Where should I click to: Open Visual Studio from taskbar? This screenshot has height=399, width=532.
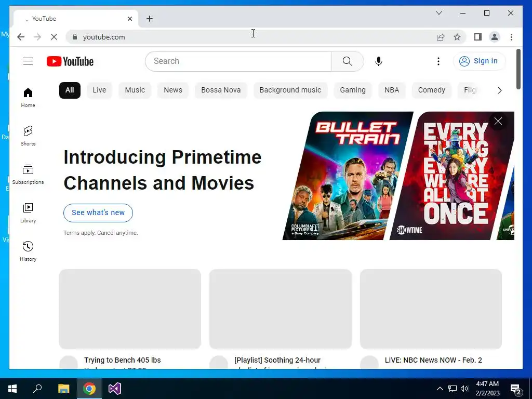pyautogui.click(x=115, y=389)
